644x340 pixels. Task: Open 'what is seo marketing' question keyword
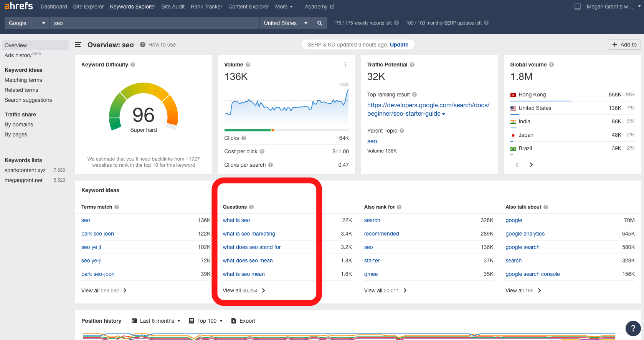249,234
